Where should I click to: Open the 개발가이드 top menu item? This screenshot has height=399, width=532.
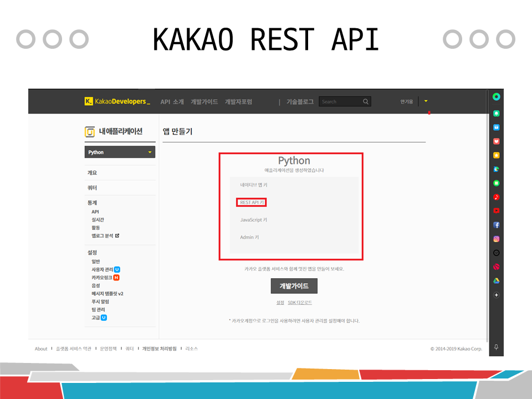pyautogui.click(x=204, y=102)
